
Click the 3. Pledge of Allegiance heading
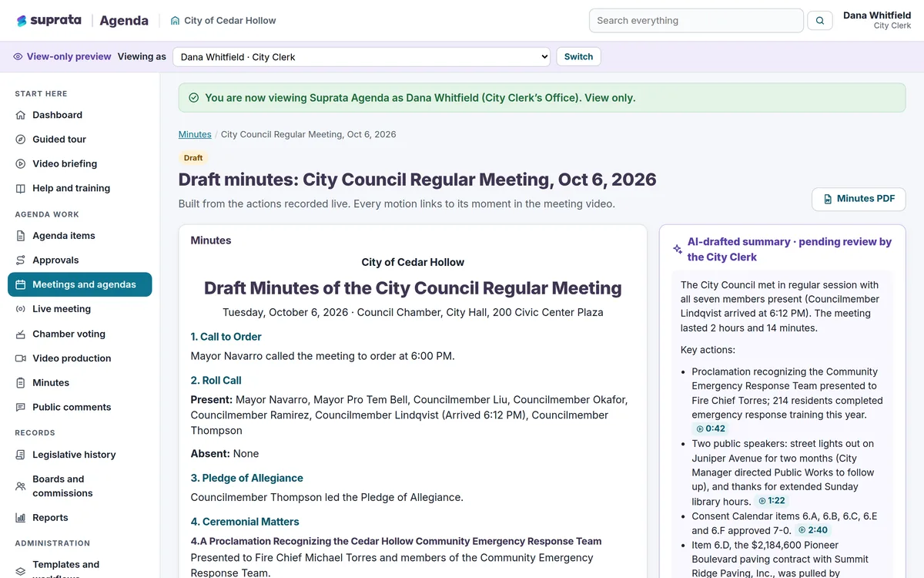pos(247,479)
